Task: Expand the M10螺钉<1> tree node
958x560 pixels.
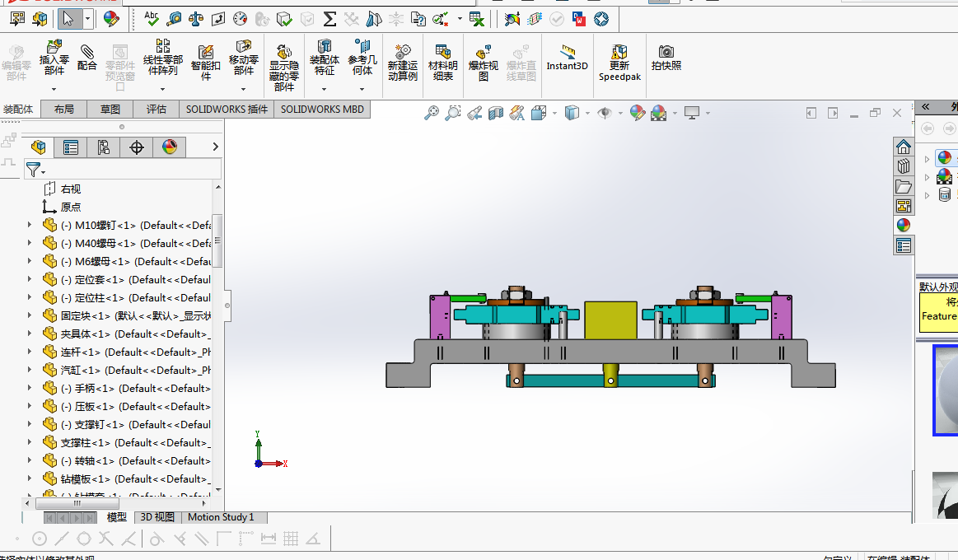Action: coord(30,226)
